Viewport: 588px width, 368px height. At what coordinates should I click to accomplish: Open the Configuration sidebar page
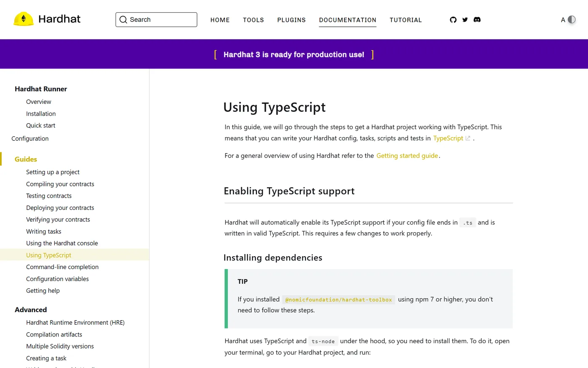30,138
